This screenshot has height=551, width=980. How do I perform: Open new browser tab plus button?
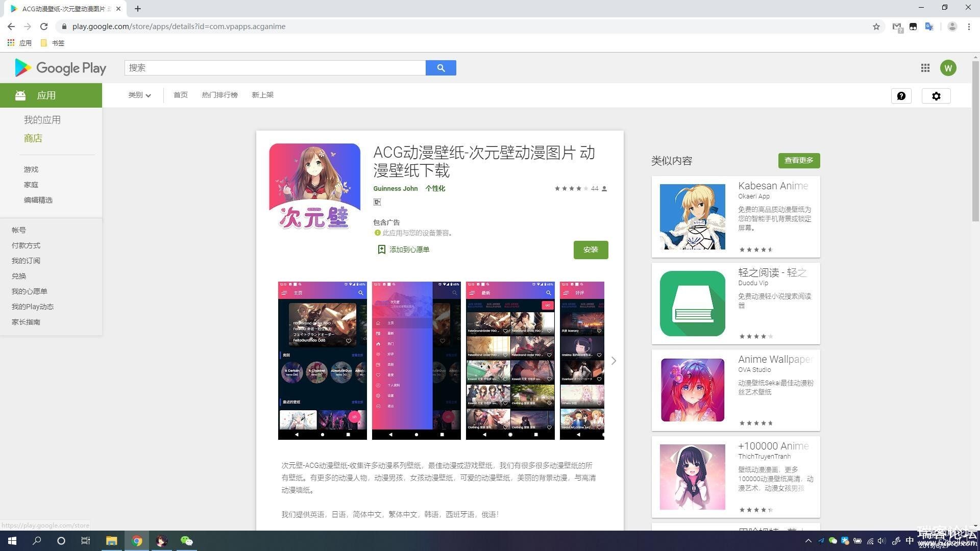tap(138, 9)
